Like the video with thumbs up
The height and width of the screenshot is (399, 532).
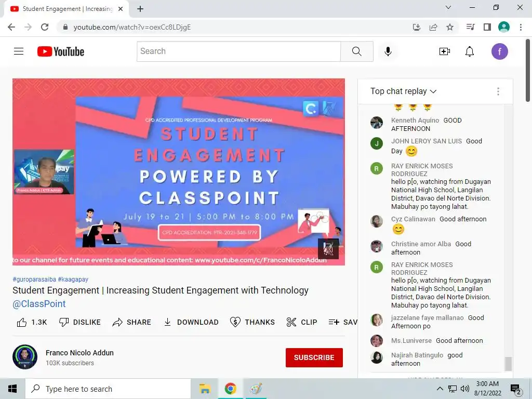coord(32,322)
